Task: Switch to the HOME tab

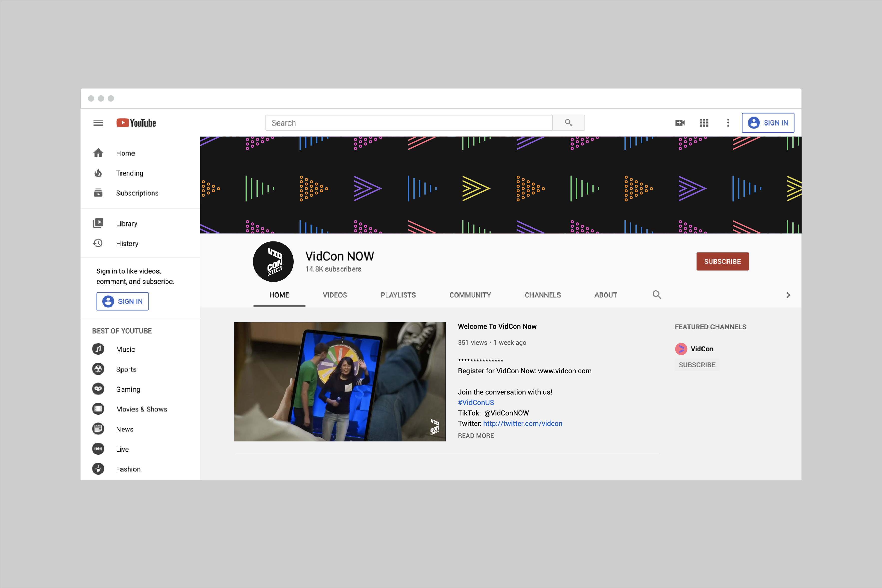Action: [279, 295]
